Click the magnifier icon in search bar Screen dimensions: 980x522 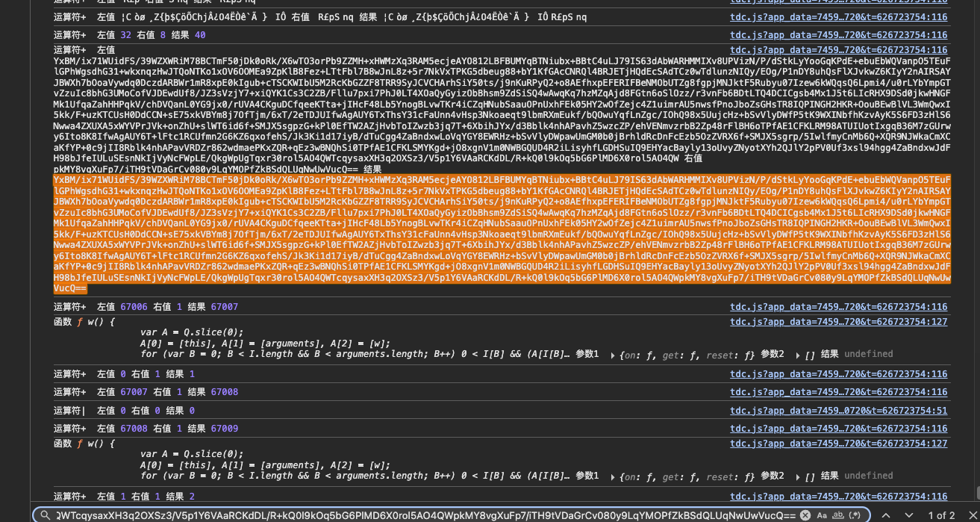point(45,515)
